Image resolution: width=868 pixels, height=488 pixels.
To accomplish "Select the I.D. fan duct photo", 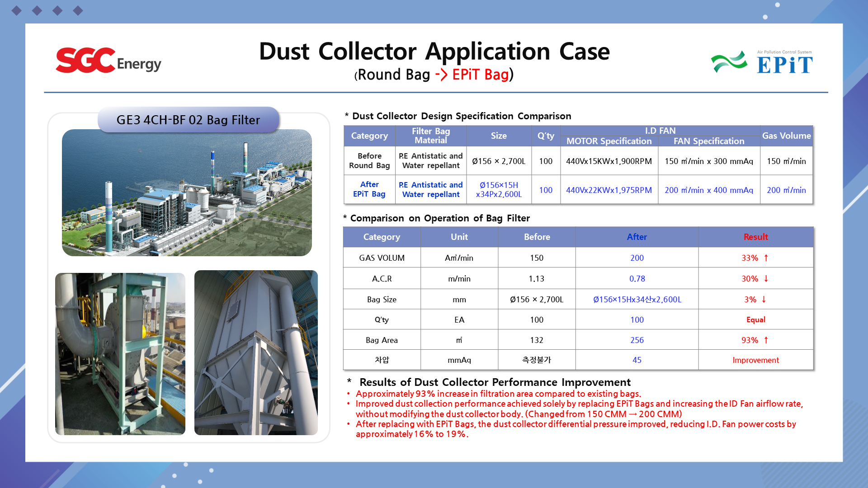I will [120, 354].
